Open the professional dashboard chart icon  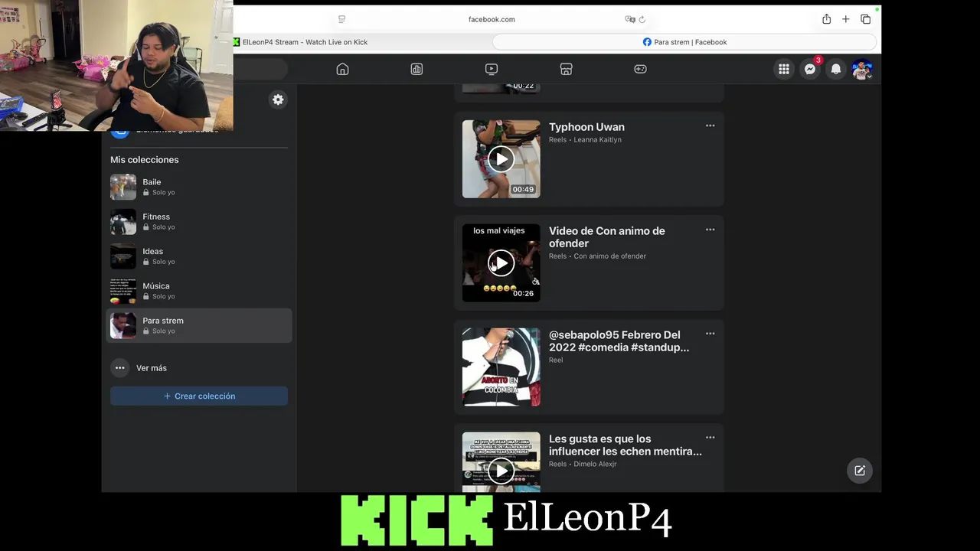click(416, 69)
